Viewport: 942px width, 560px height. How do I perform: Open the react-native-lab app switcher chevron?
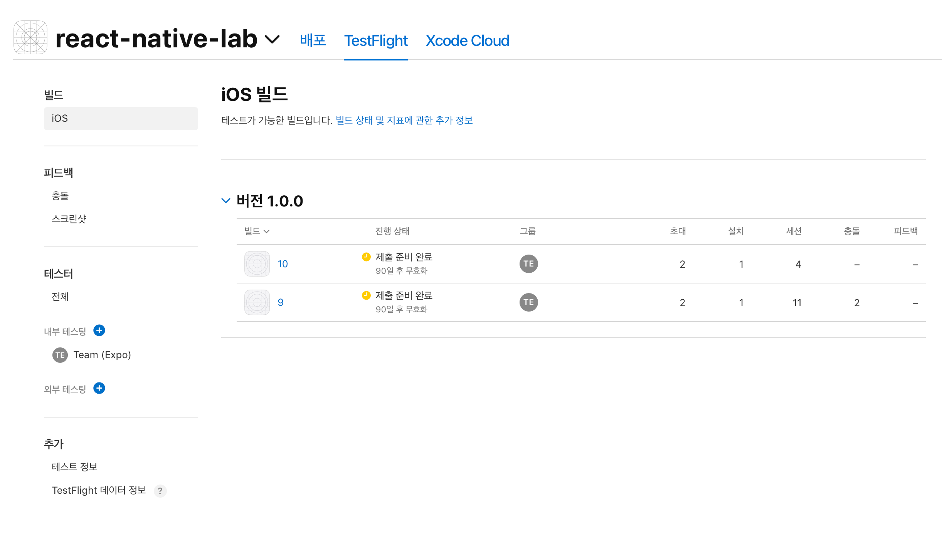(272, 39)
